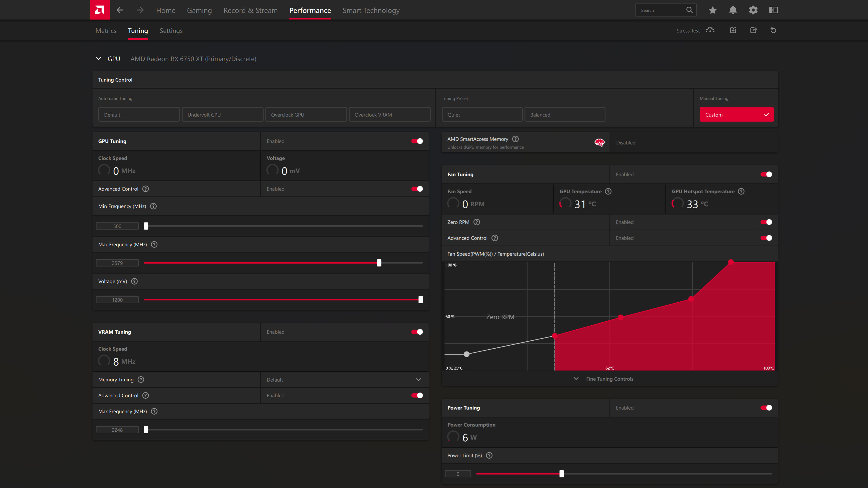868x488 pixels.
Task: Show help for GPU Hotspot Temperature
Action: click(x=741, y=191)
